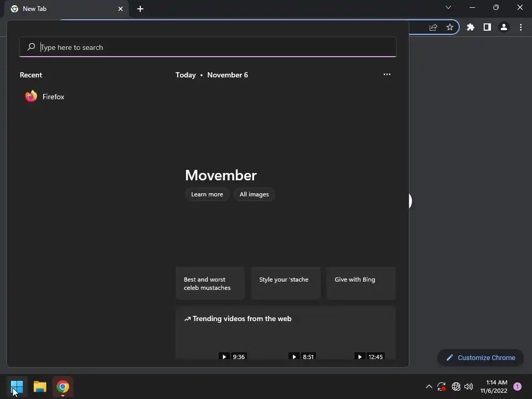Click the Recent section label
Screen dimensions: 532x399
pyautogui.click(x=31, y=75)
